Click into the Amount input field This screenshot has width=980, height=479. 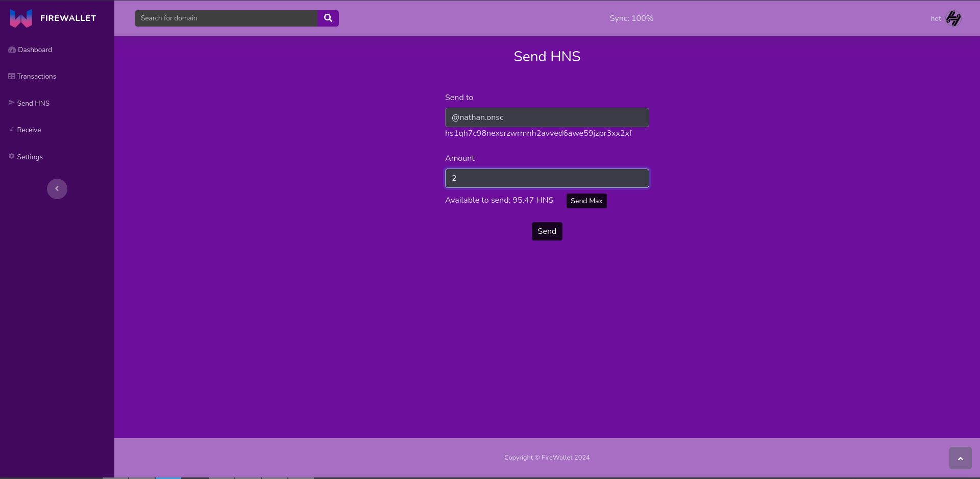point(547,178)
